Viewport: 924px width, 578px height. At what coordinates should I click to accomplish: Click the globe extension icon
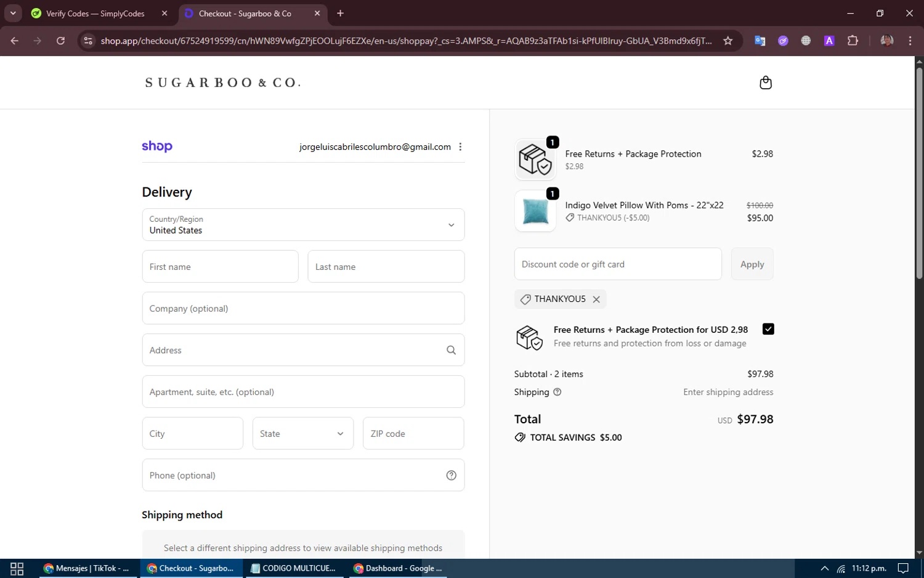pos(806,41)
